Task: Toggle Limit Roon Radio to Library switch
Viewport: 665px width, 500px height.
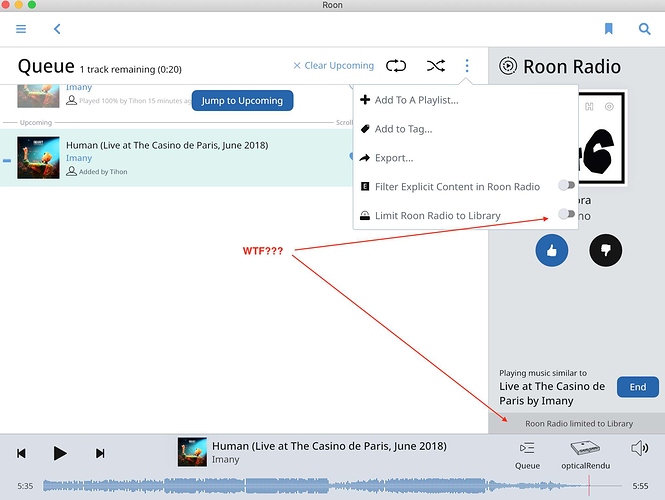Action: (x=566, y=214)
